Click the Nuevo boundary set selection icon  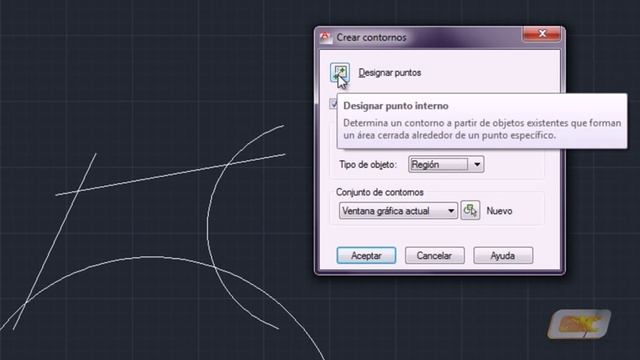coord(470,211)
